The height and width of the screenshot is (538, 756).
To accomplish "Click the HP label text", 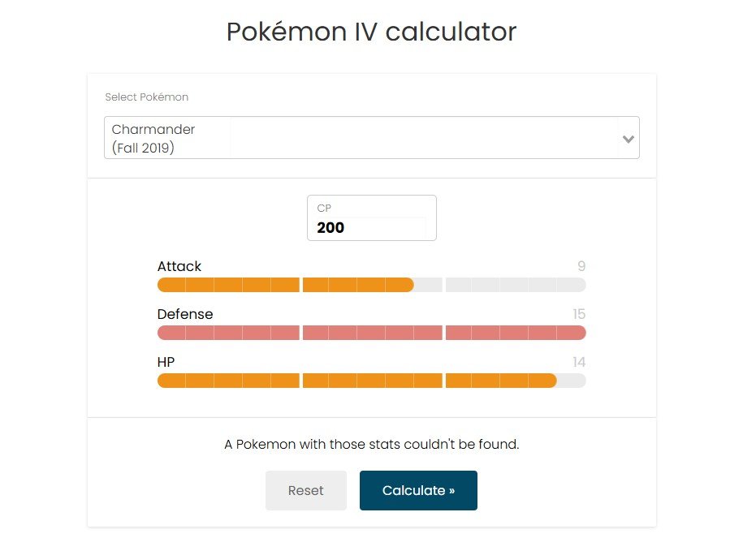I will click(x=166, y=362).
